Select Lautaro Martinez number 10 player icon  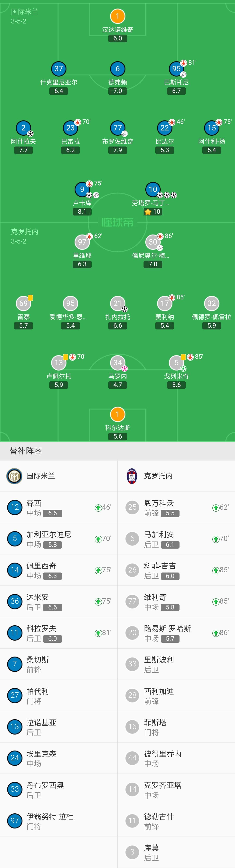pyautogui.click(x=153, y=189)
